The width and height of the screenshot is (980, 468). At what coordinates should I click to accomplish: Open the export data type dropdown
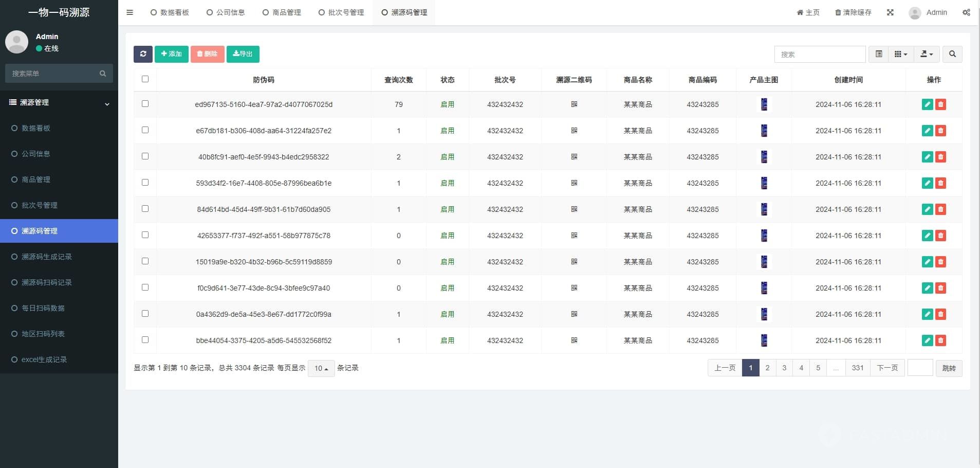(x=927, y=54)
